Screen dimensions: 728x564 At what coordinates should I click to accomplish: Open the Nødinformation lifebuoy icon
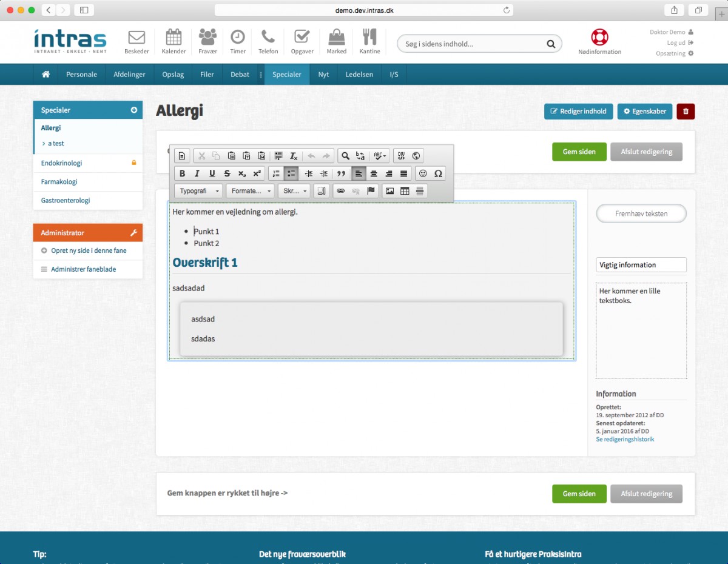pyautogui.click(x=599, y=38)
